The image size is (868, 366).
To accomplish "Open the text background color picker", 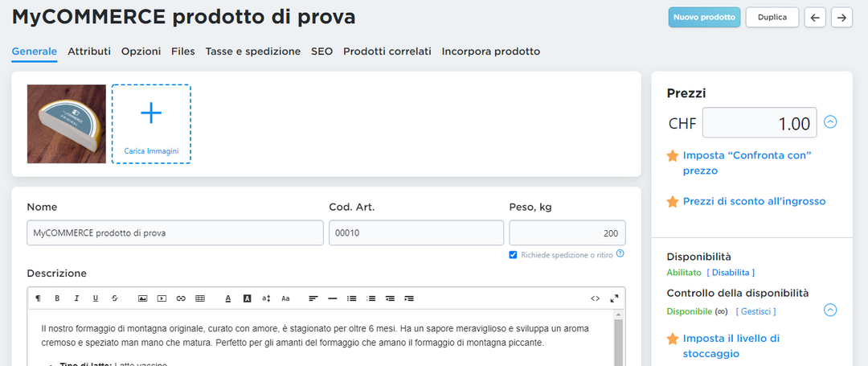I will click(248, 298).
